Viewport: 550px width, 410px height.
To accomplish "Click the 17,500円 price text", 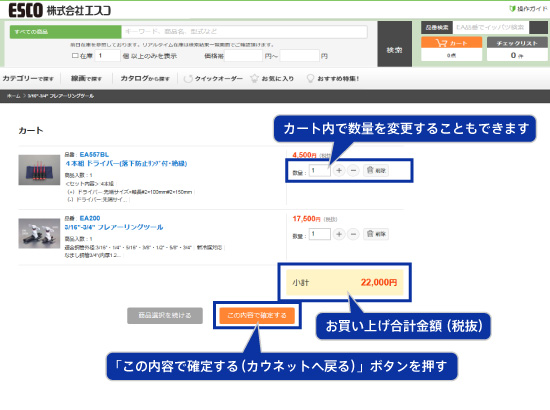I will [x=306, y=219].
